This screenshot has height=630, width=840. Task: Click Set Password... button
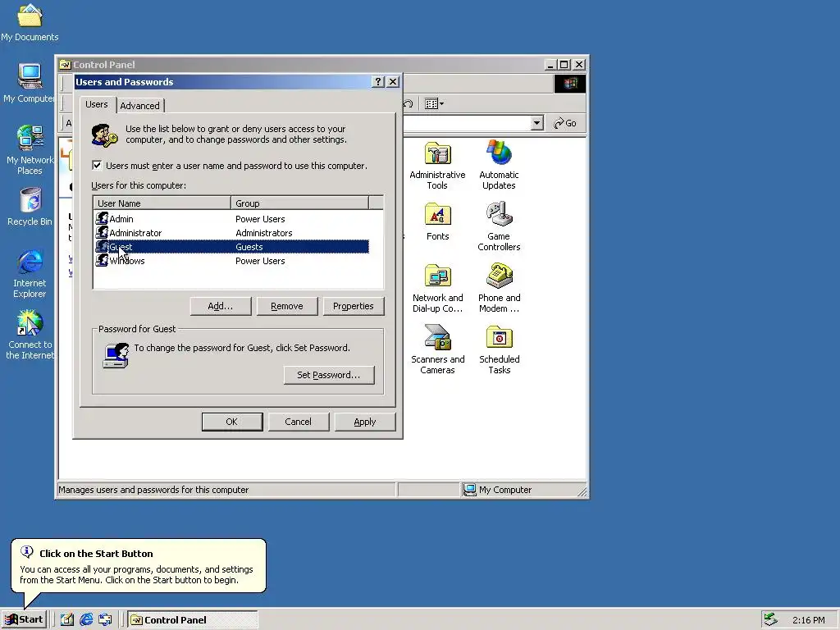(x=328, y=374)
